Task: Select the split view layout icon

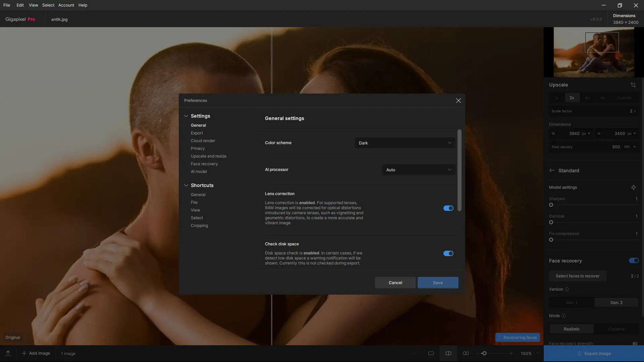Action: click(x=448, y=353)
